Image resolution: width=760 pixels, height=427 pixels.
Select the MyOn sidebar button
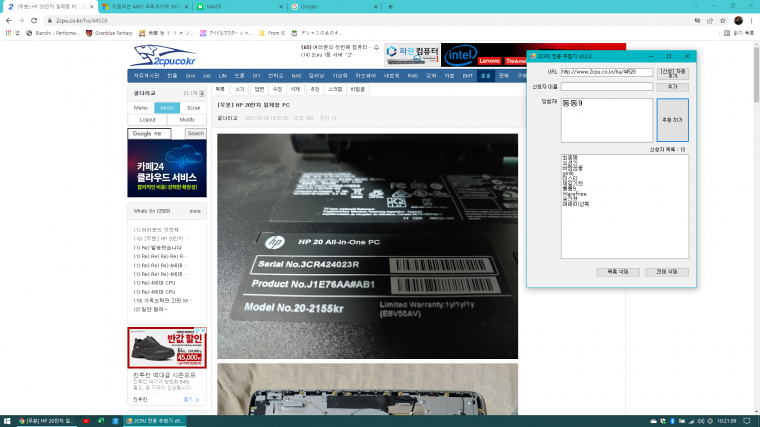click(167, 108)
